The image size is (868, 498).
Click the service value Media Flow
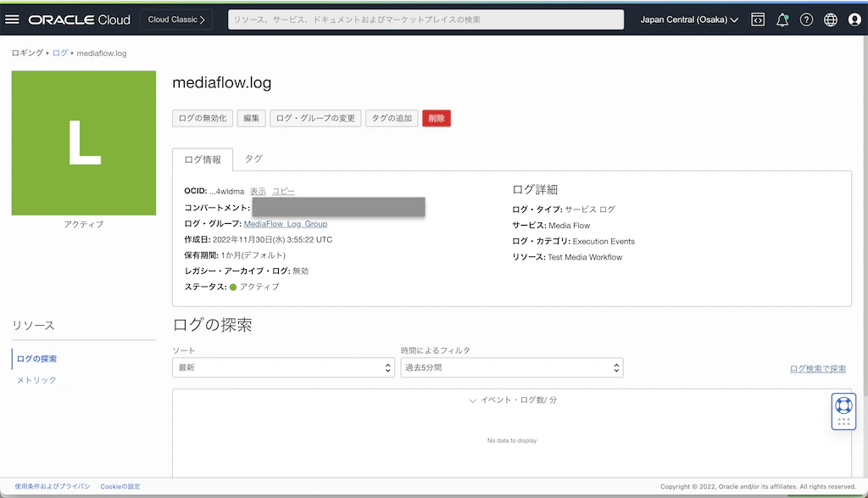pos(569,226)
